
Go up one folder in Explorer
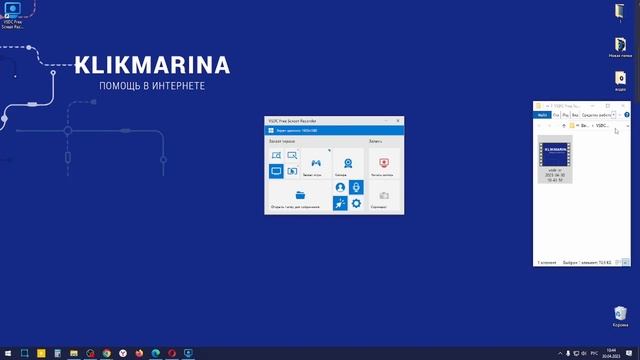[564, 126]
